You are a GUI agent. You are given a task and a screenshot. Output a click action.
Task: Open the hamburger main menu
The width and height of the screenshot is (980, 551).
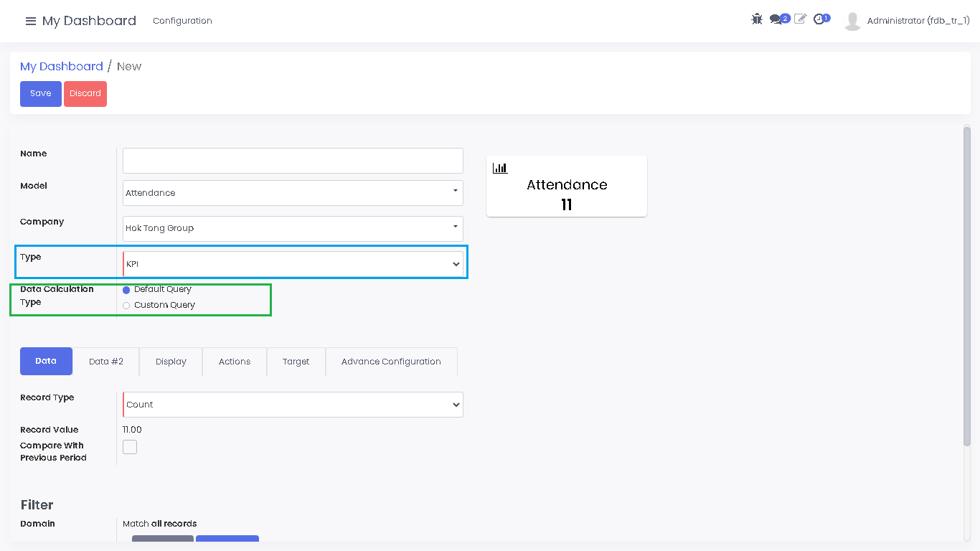coord(30,21)
